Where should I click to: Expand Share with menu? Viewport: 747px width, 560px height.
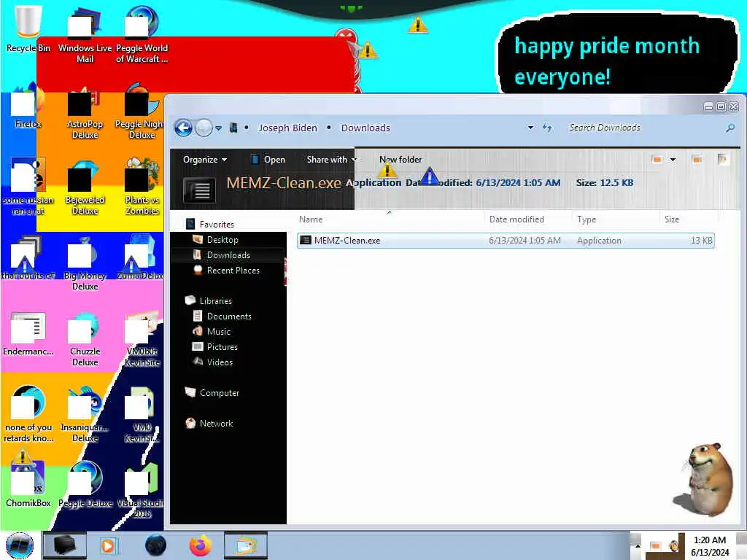332,160
